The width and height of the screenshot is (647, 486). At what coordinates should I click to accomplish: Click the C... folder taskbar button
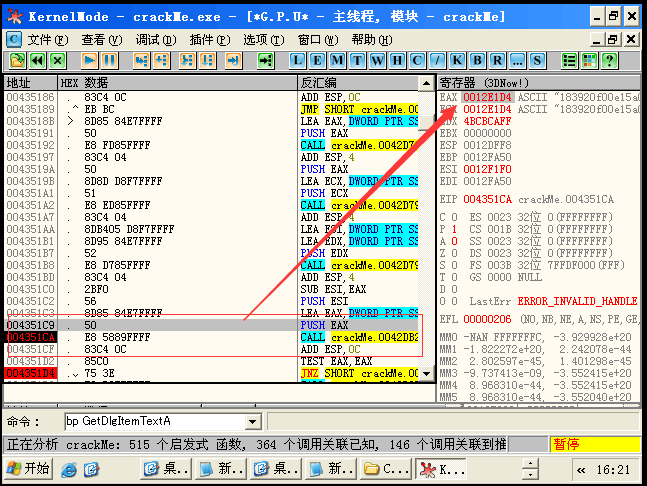[x=385, y=469]
